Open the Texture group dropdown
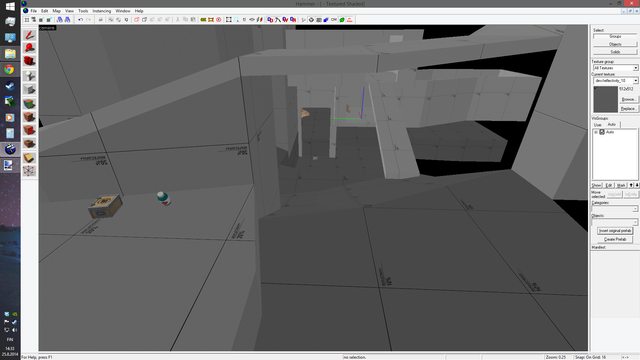Viewport: 640px width, 360px height. (616, 68)
